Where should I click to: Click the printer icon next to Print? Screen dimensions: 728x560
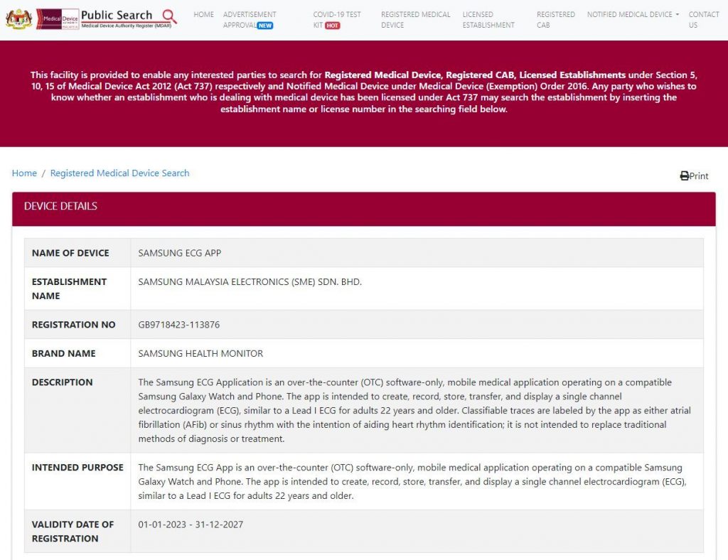[x=685, y=176]
